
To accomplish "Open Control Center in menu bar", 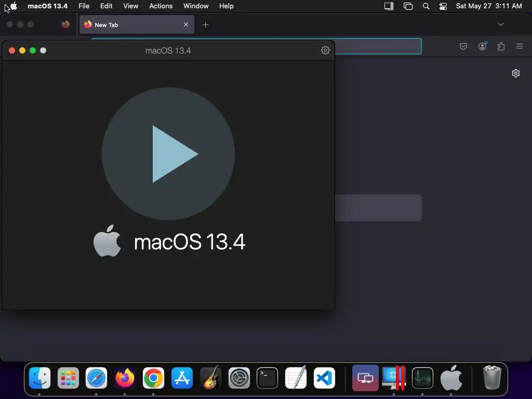I will [x=443, y=6].
